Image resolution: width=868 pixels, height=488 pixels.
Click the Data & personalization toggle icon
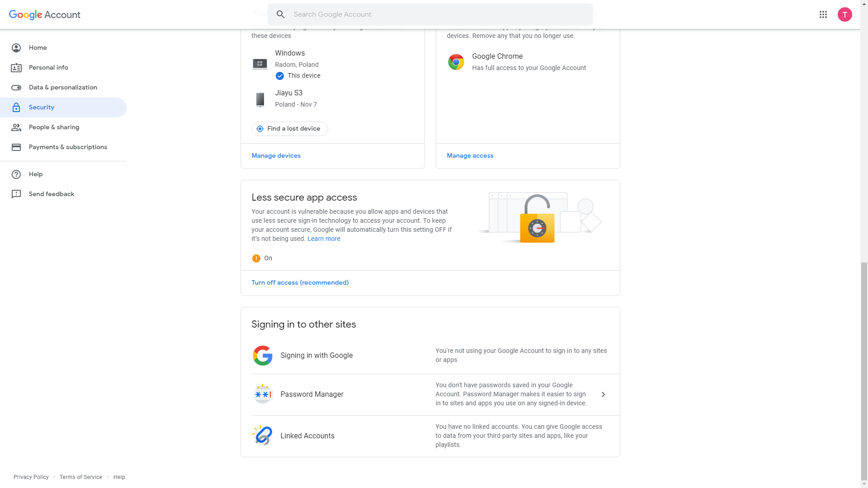(16, 88)
